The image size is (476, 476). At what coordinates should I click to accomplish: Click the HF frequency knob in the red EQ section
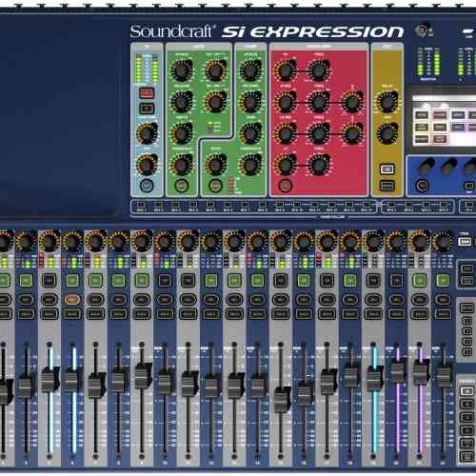[x=319, y=70]
